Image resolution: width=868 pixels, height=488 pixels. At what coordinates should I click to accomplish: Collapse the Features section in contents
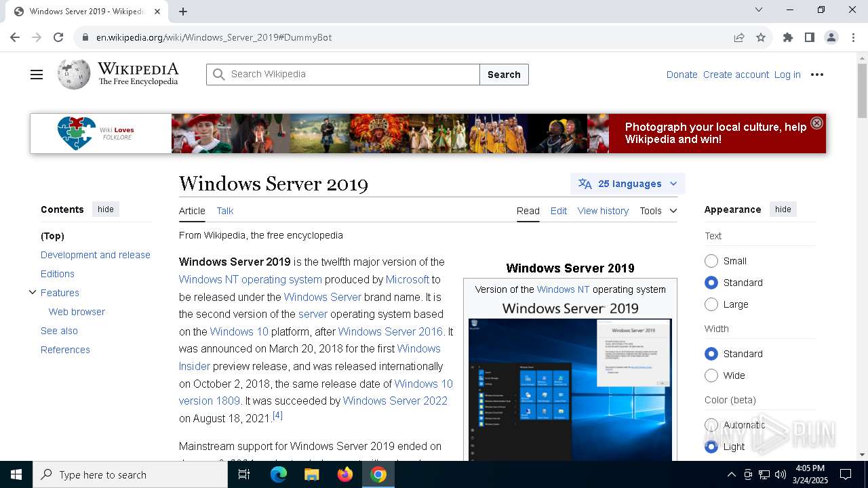(x=32, y=293)
